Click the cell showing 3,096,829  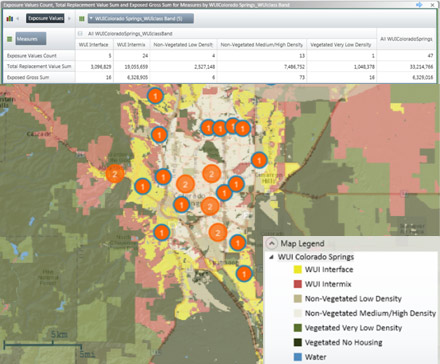[94, 67]
